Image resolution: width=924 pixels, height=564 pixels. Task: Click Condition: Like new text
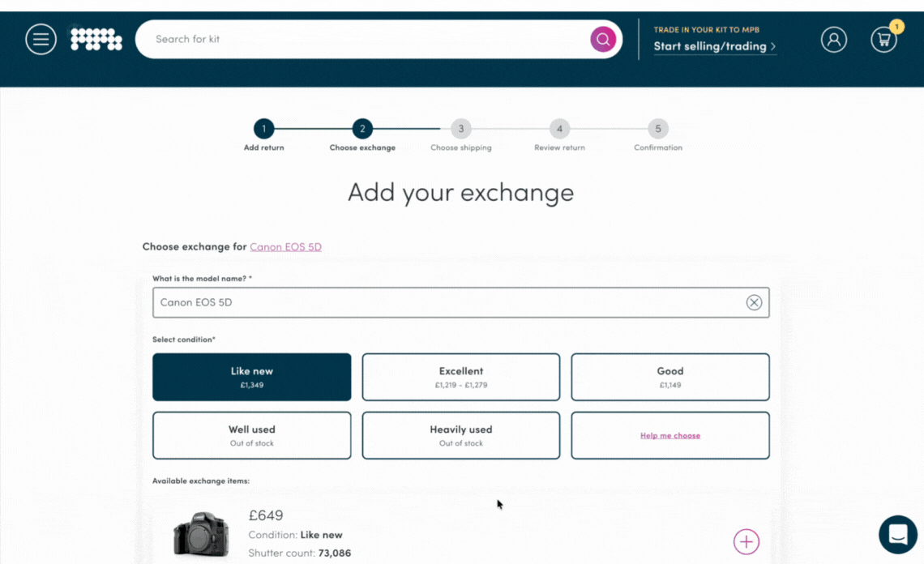click(x=295, y=535)
